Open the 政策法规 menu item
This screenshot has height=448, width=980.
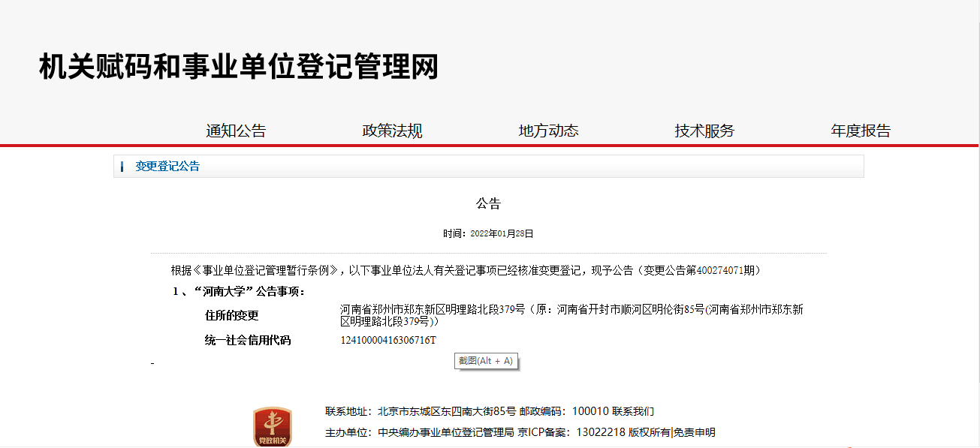[x=391, y=130]
